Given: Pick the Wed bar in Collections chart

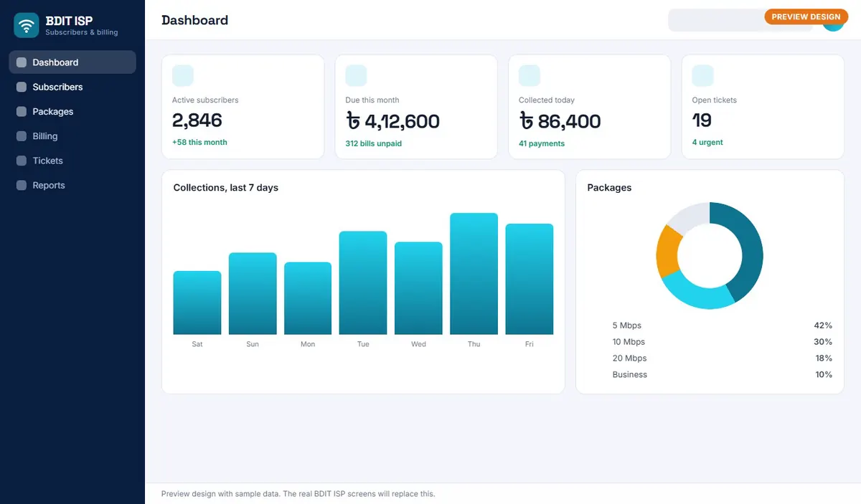Looking at the screenshot, I should pos(418,288).
